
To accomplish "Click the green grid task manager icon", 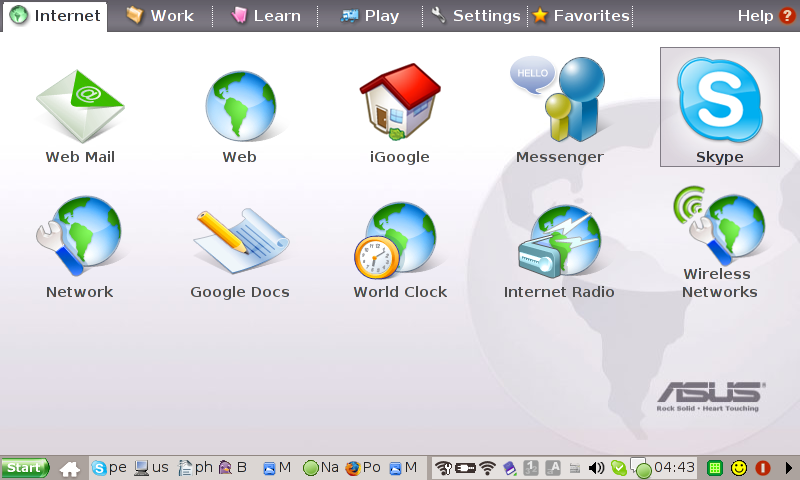I will 715,468.
